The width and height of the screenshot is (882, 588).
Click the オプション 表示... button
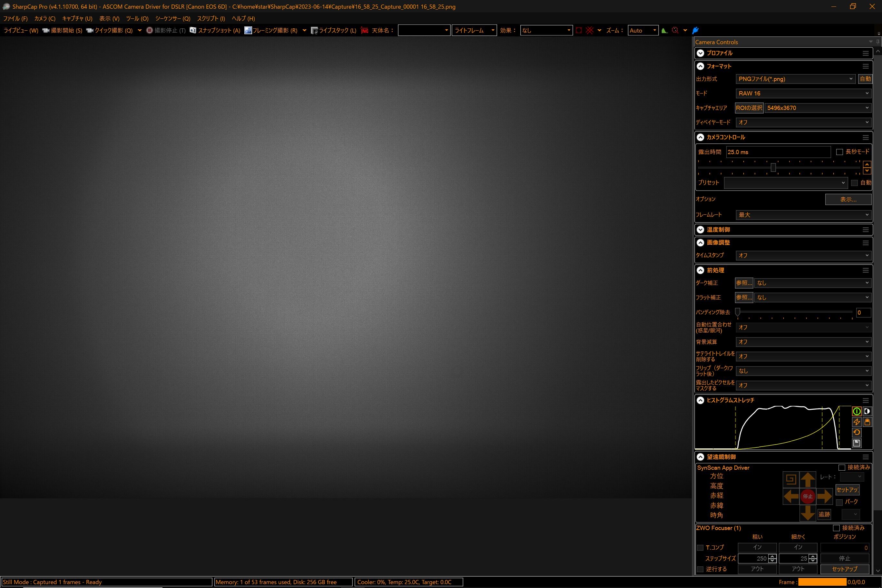848,200
